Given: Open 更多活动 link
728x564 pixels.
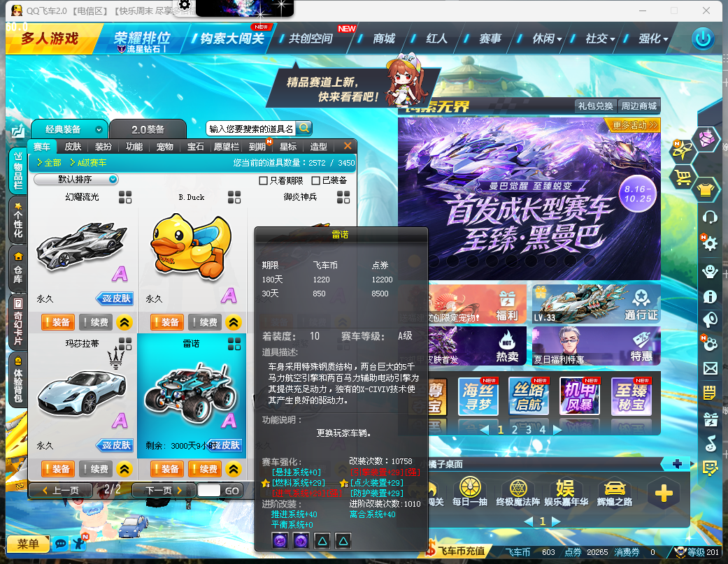Looking at the screenshot, I should 635,125.
